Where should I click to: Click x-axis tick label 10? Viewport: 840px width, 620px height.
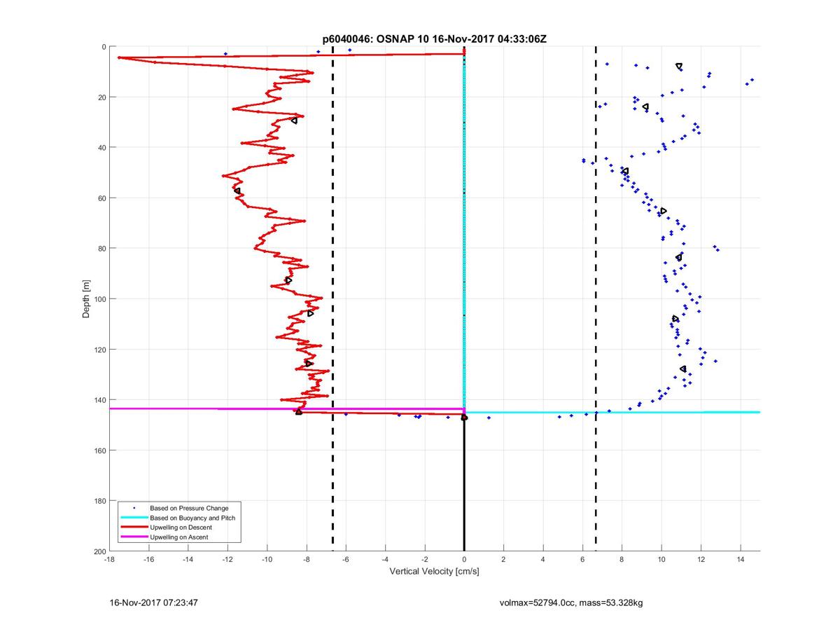661,560
